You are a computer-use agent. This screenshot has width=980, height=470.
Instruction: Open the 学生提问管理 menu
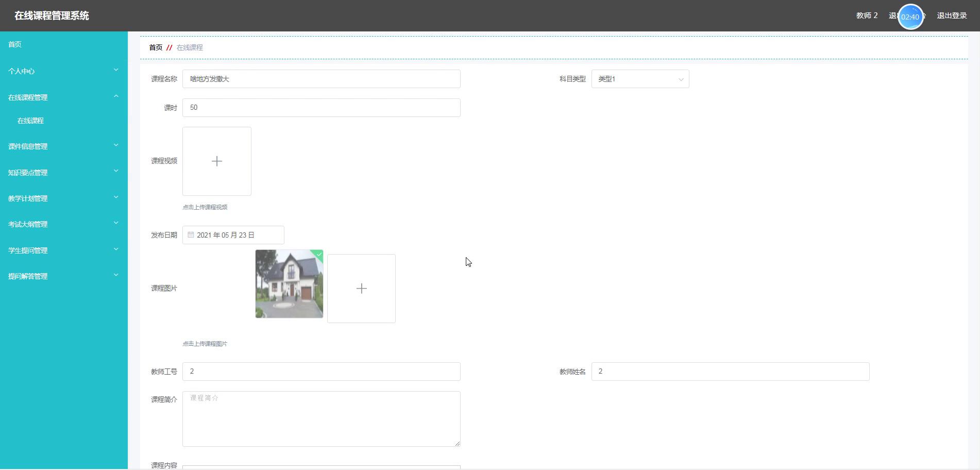click(x=63, y=250)
